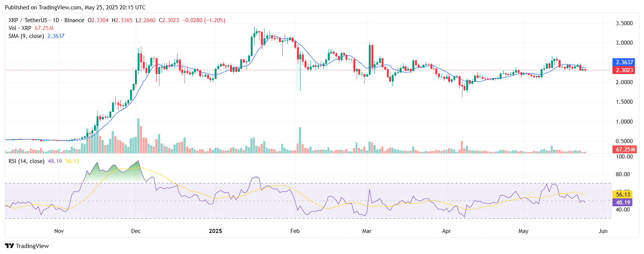Select the RSI (14, close) indicator legend
Viewport: 644px width, 254px height.
coord(26,161)
